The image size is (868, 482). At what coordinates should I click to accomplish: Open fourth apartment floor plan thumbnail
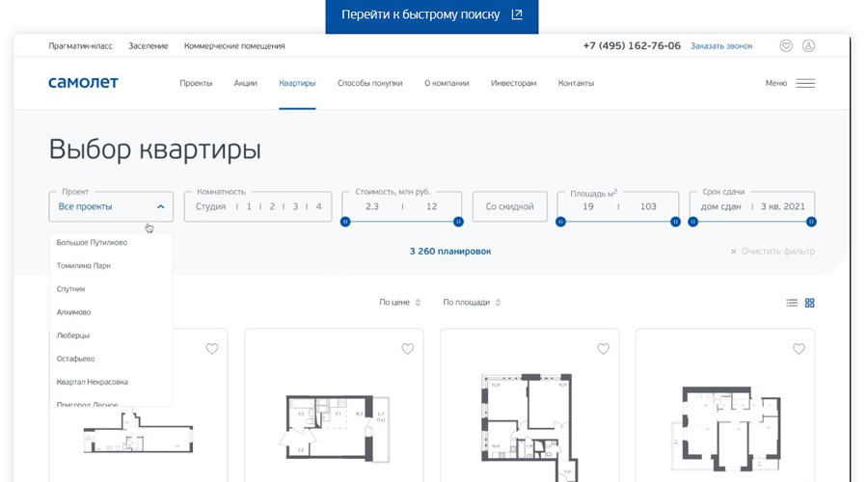[x=725, y=428]
